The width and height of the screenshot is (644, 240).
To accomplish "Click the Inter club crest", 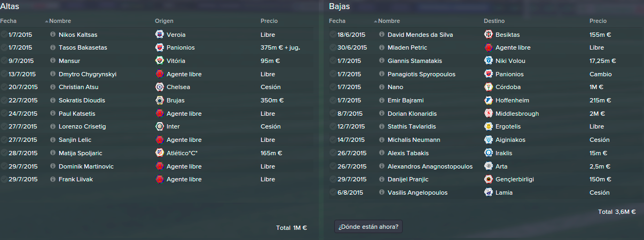I will [159, 126].
